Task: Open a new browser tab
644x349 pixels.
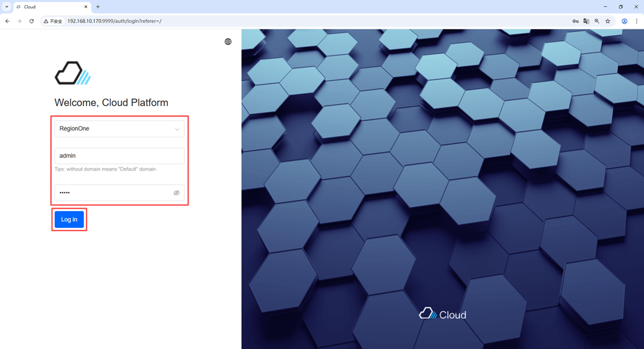Action: tap(98, 7)
